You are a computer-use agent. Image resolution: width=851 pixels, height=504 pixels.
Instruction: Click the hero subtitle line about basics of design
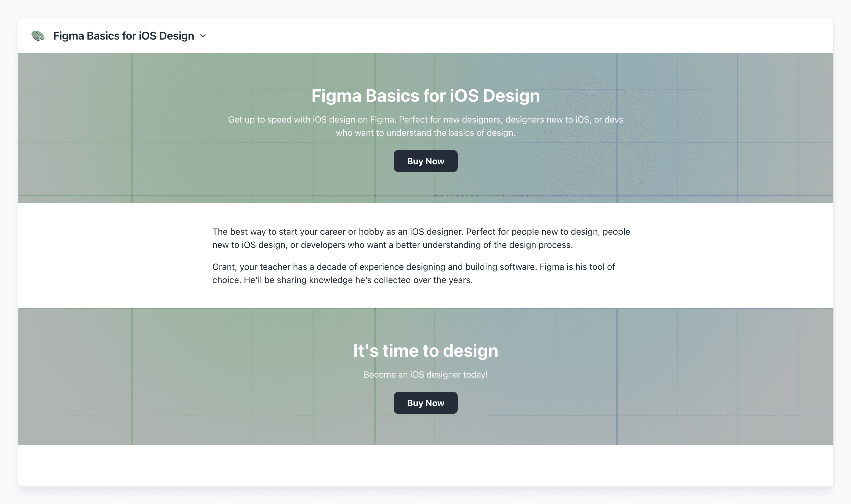425,133
